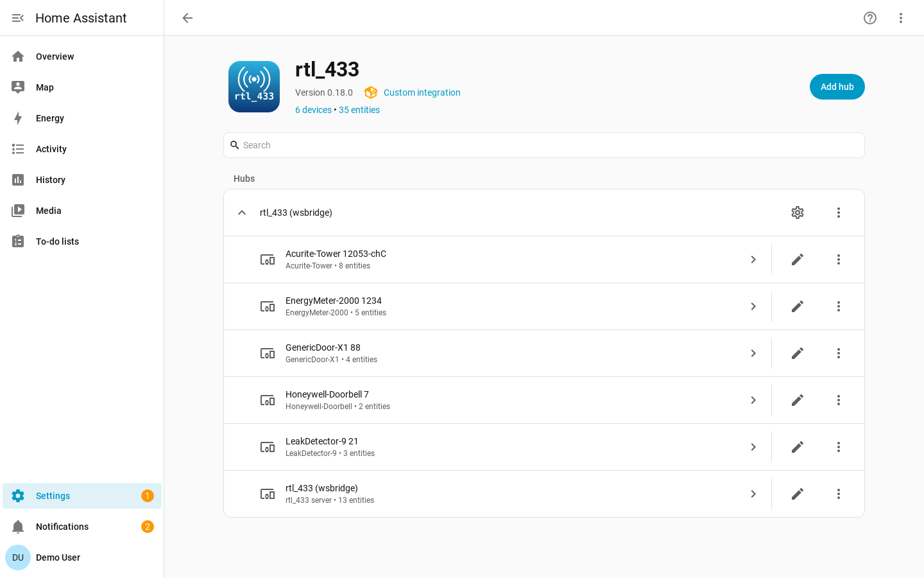This screenshot has width=924, height=578.
Task: Select the GenericDoor-X1 88 device name
Action: coord(323,347)
